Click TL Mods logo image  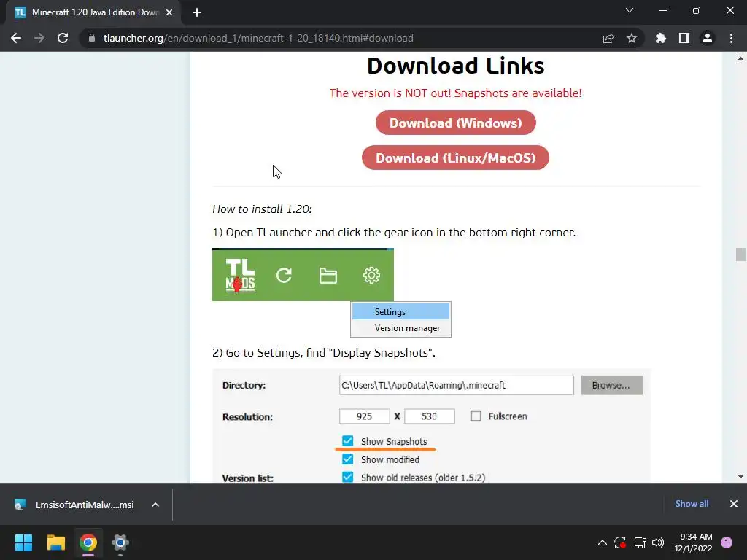tap(240, 275)
